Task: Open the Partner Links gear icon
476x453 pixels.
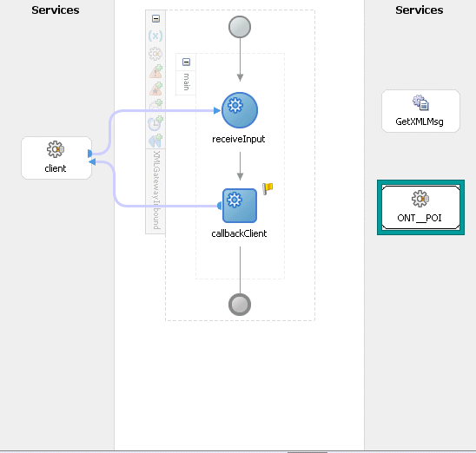Action: 155,54
